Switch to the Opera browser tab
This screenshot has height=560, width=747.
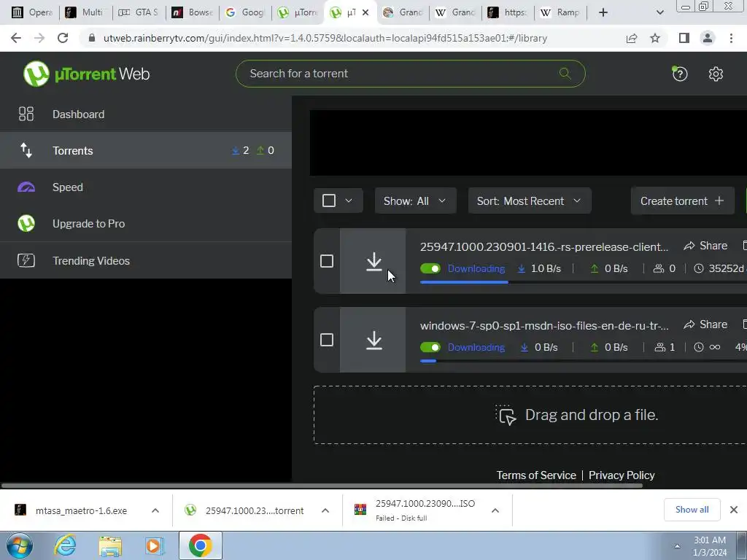tap(32, 12)
